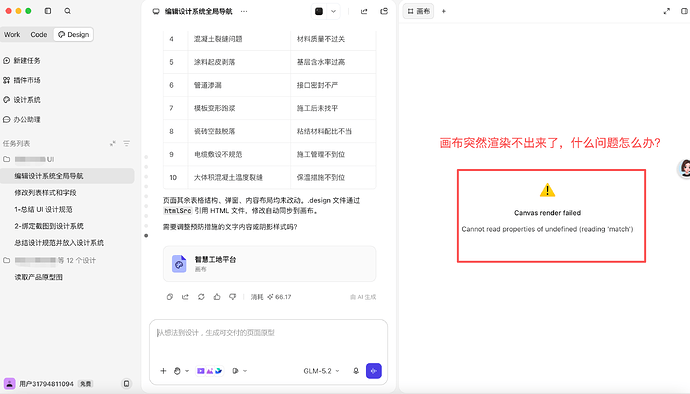This screenshot has width=690, height=394.
Task: Click table cell 混凝土裂缝问题
Action: point(218,39)
